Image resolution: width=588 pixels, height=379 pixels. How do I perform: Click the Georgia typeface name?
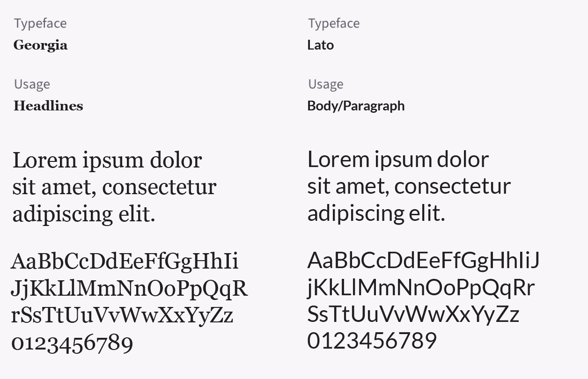[x=41, y=45]
